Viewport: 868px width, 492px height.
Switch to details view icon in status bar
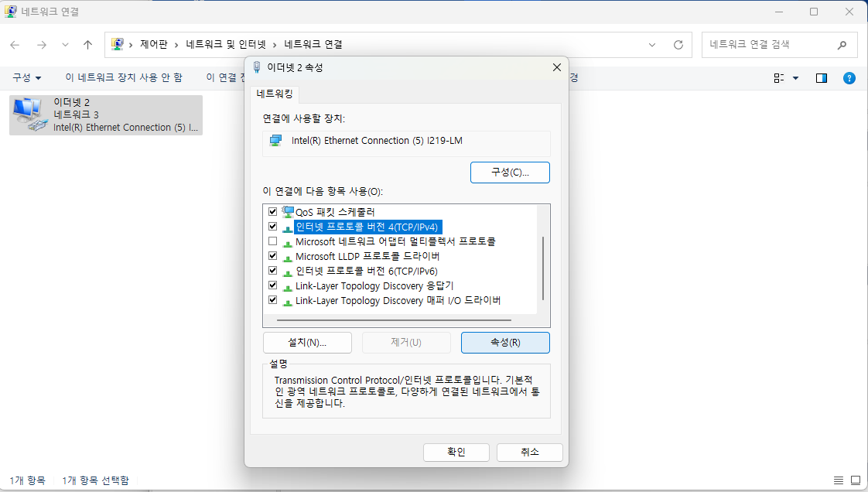839,480
